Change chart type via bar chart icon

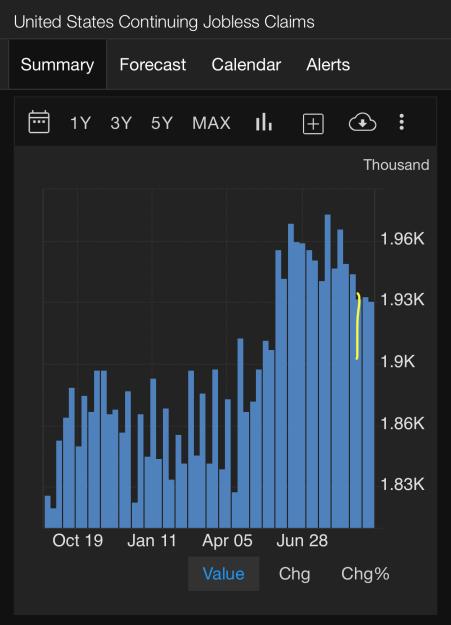click(x=264, y=122)
